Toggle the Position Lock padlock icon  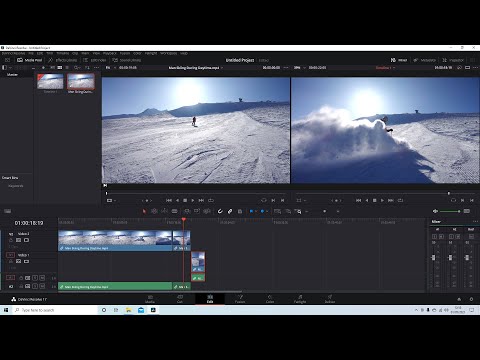coord(240,211)
